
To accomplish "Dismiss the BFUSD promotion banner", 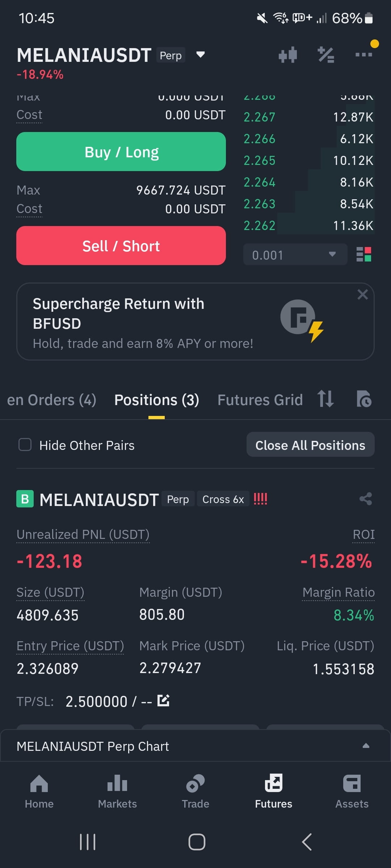I will (x=362, y=294).
